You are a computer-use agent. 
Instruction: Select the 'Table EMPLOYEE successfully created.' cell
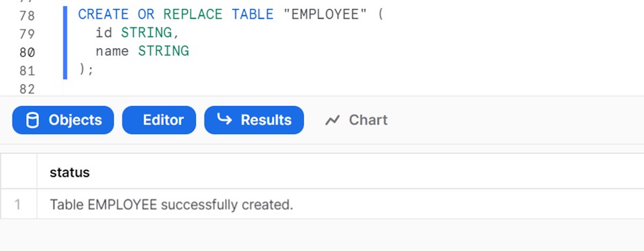171,204
